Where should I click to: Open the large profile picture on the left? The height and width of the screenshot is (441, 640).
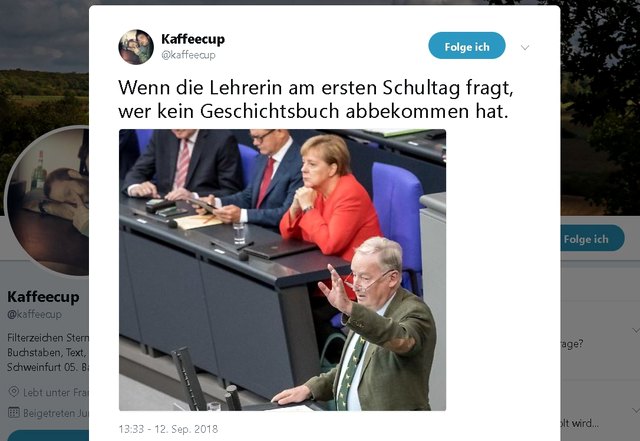pos(47,201)
